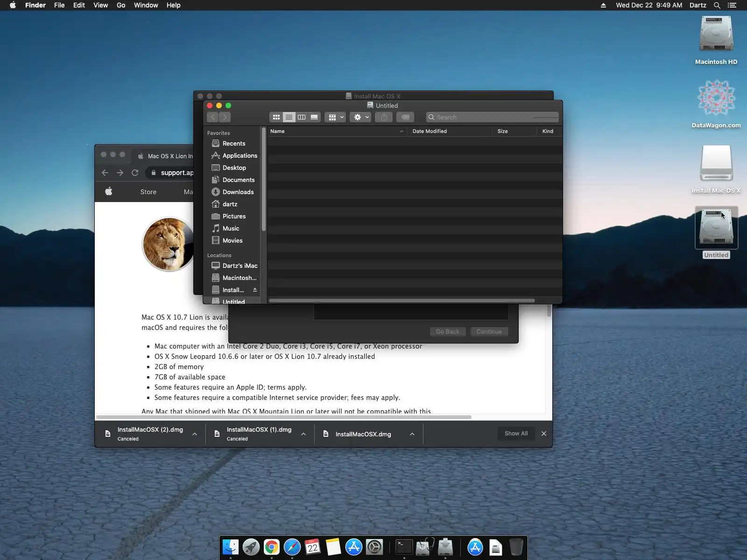Viewport: 747px width, 560px height.
Task: Click the Edit Tags button in Finder toolbar
Action: (405, 117)
